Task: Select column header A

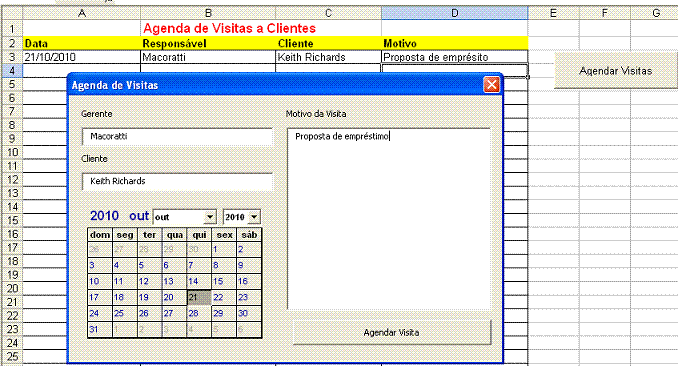Action: [82, 13]
